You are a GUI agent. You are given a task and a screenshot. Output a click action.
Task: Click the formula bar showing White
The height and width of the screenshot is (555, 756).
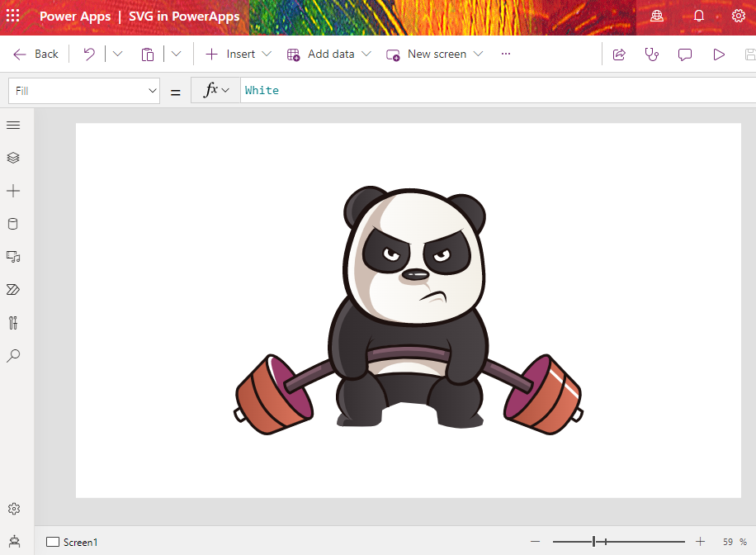[498, 90]
